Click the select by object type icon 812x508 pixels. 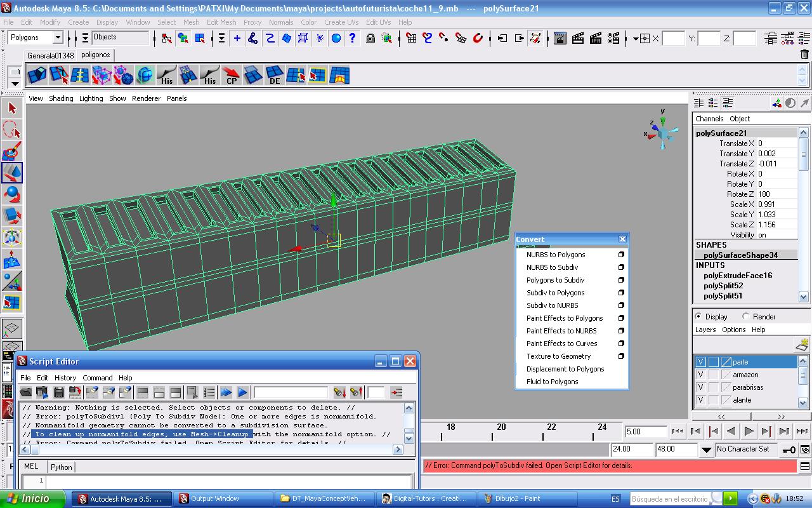tap(183, 38)
